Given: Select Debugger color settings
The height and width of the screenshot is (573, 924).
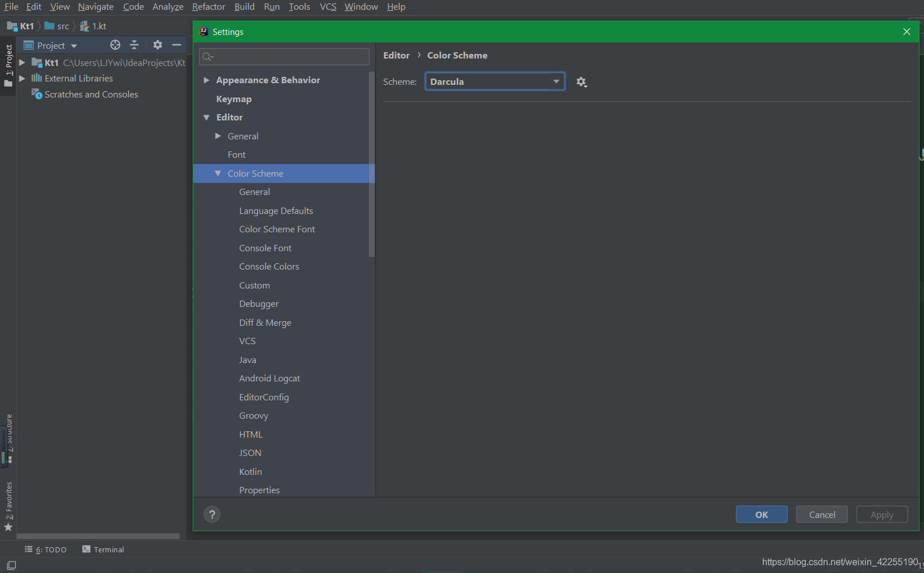Looking at the screenshot, I should pos(259,304).
